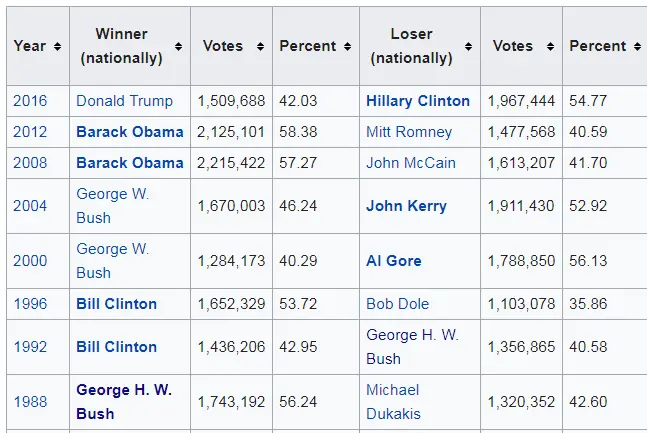647x433 pixels.
Task: Sort by Winner (nationally) column arrows
Action: (178, 47)
